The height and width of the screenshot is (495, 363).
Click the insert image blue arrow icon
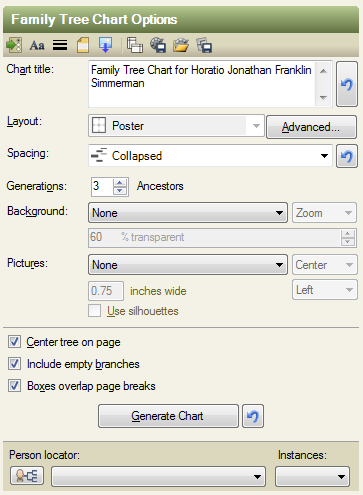tap(106, 45)
